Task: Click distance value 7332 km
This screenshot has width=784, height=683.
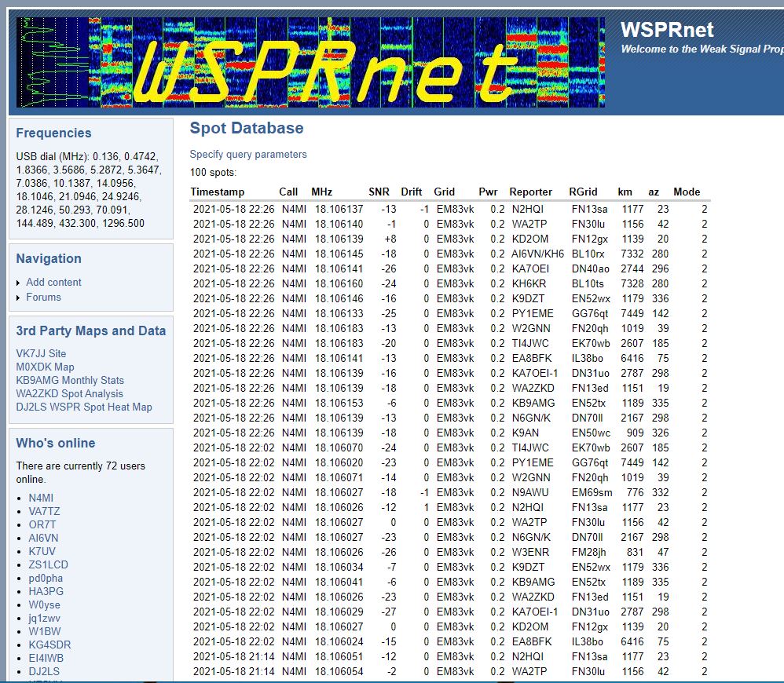Action: tap(632, 254)
